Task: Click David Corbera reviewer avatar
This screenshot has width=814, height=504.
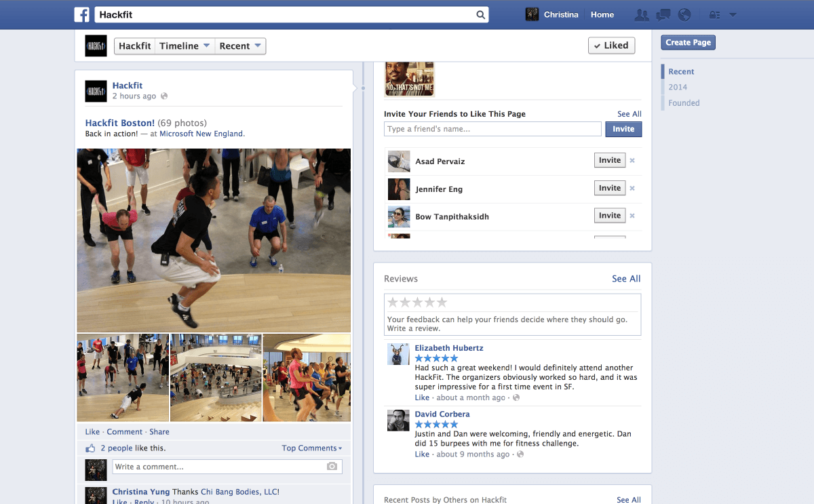Action: [x=398, y=421]
